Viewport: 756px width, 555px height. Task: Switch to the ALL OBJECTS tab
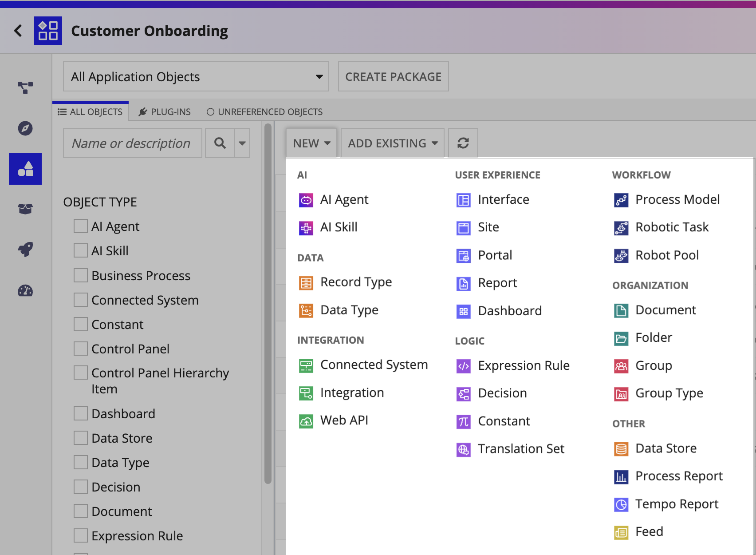click(91, 112)
